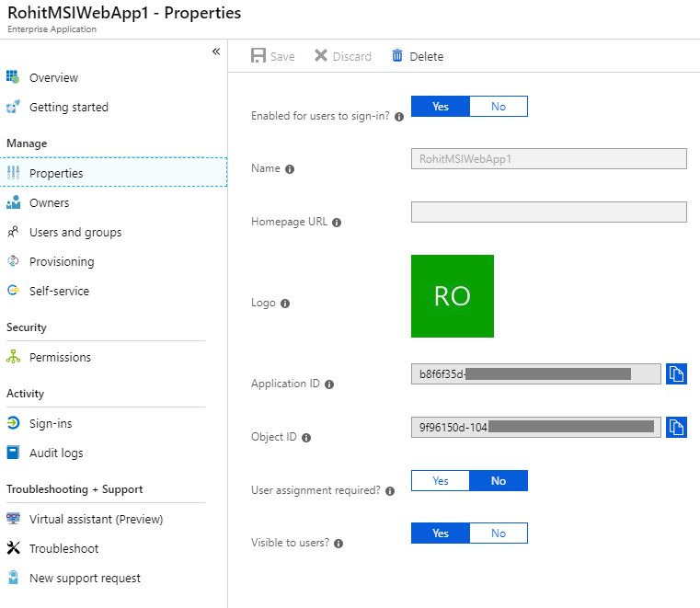Click the Application ID value field
This screenshot has width=700, height=608.
click(x=535, y=373)
